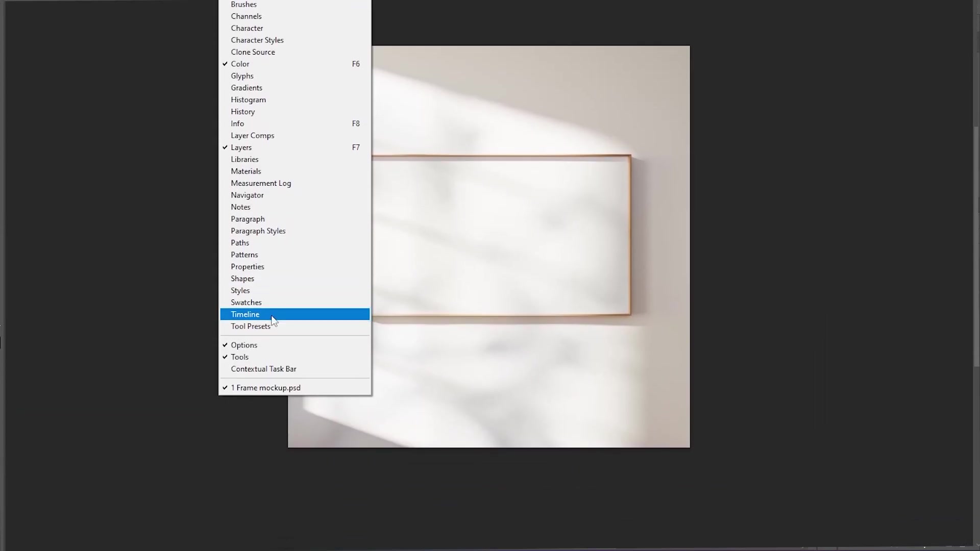The height and width of the screenshot is (551, 980).
Task: Open the Brushes panel
Action: [x=243, y=4]
